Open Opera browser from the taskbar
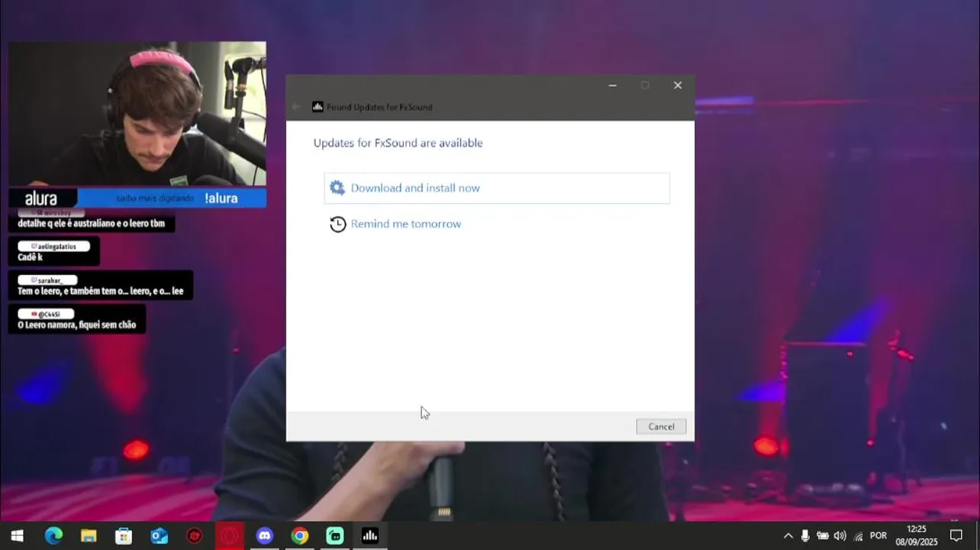The width and height of the screenshot is (980, 550). click(229, 535)
